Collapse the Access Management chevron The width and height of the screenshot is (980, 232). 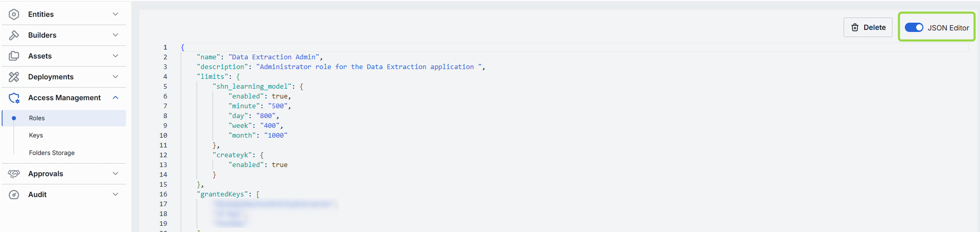115,97
